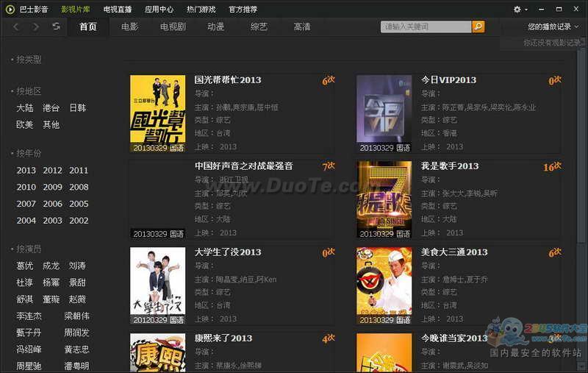Switch to the 首页 tab

[x=88, y=26]
